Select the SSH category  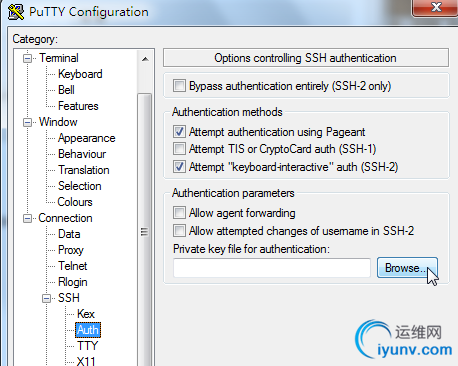coord(69,298)
